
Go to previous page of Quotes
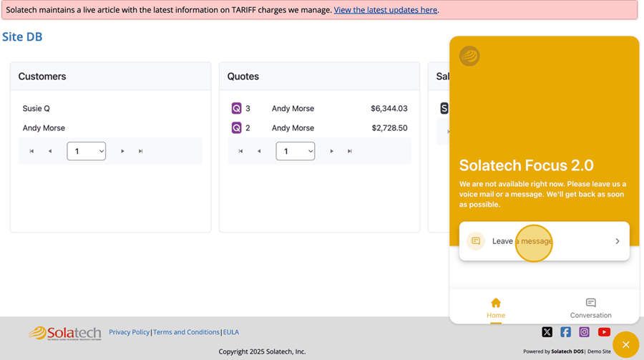[x=259, y=151]
